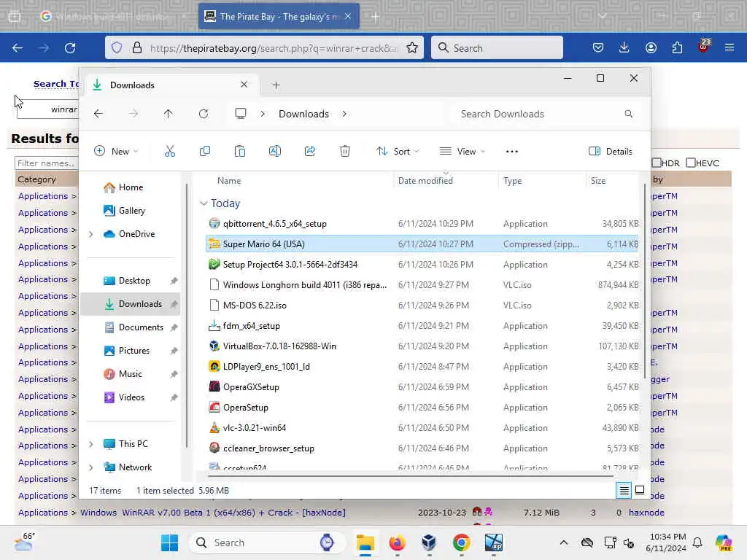Open the Firefox hamburger menu
The image size is (747, 560).
[729, 48]
